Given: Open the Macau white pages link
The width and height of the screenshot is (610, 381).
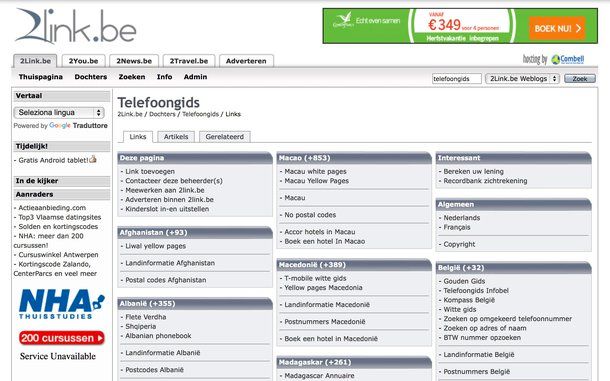Looking at the screenshot, I should pos(315,171).
